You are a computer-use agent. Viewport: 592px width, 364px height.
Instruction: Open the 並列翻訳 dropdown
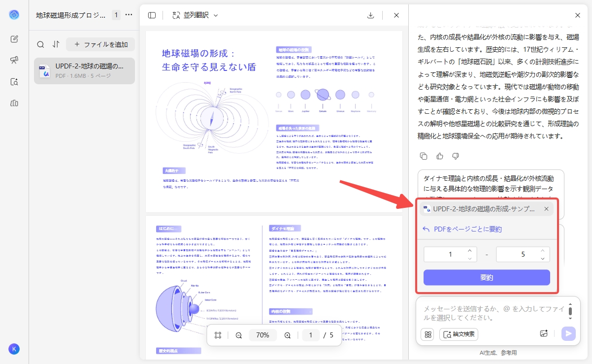click(195, 15)
